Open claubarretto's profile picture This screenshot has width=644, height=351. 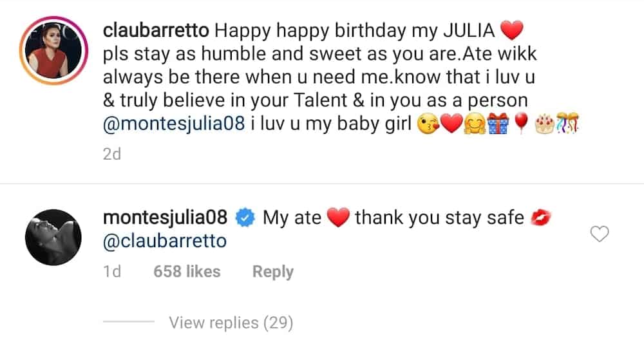coord(53,50)
